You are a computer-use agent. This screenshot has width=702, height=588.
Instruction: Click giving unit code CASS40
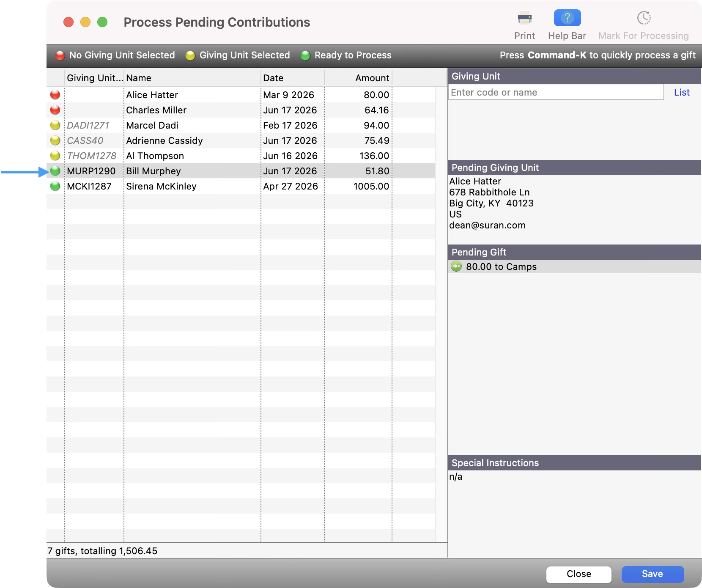pos(85,140)
